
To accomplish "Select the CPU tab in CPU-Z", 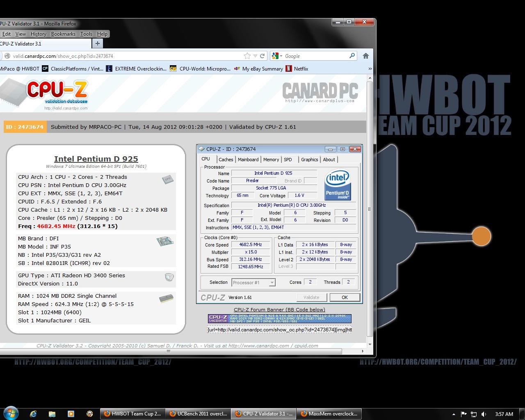I will point(206,159).
